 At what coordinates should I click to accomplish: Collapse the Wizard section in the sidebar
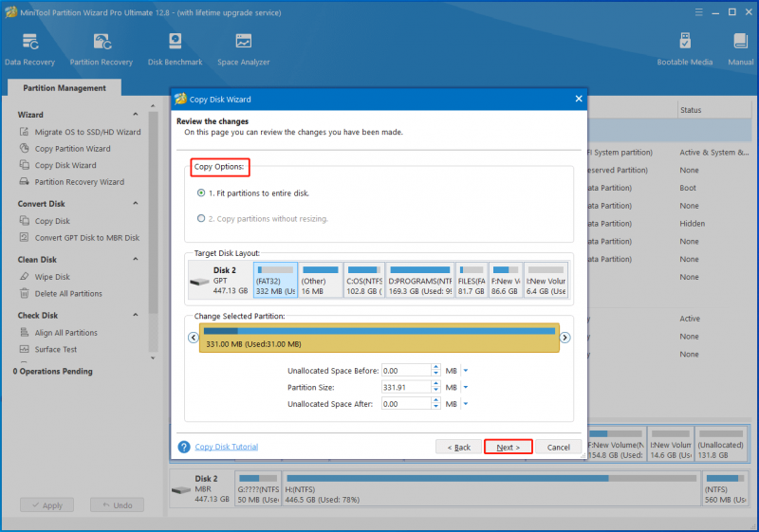[x=136, y=115]
